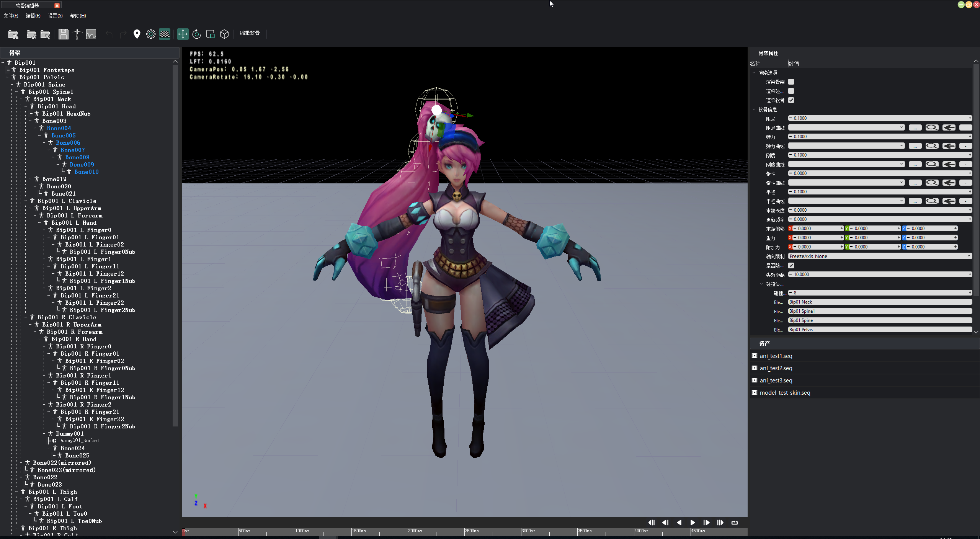Click the skeleton T-pose toolbar icon
Viewport: 980px width, 539px height.
point(77,34)
